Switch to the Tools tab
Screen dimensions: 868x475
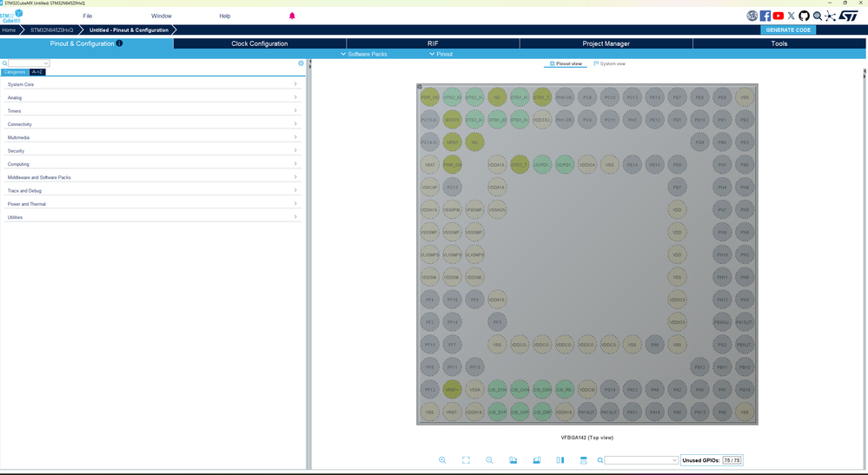coord(779,43)
